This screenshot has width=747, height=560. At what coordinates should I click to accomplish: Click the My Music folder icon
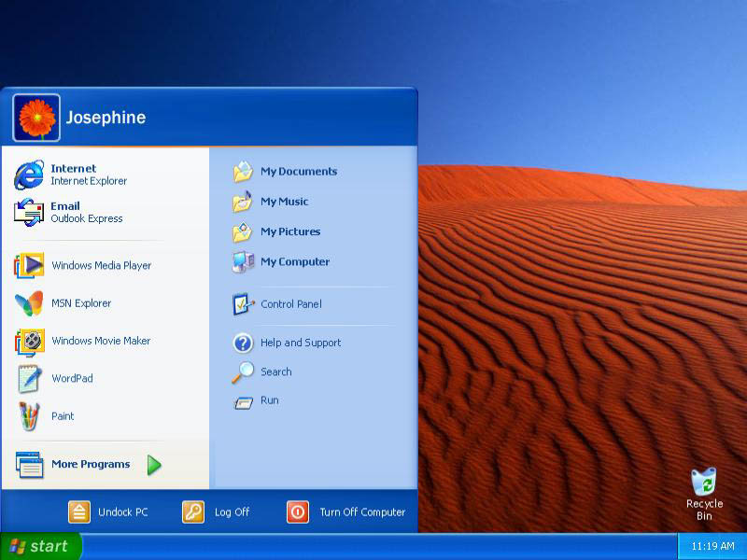pos(243,202)
